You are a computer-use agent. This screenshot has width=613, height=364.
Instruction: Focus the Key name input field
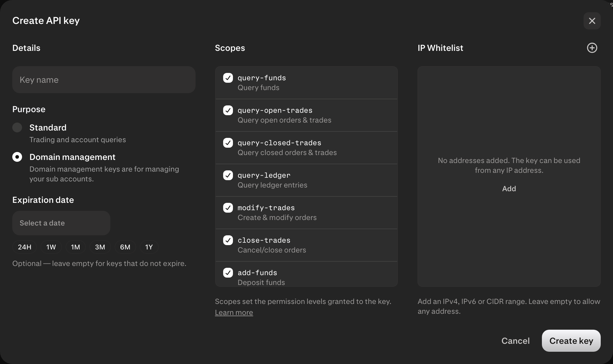104,80
